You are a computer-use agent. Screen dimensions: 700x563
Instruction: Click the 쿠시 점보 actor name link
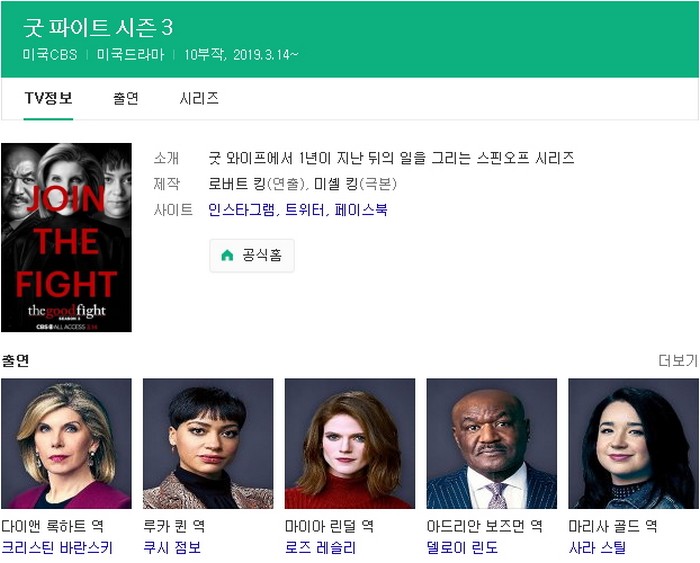pyautogui.click(x=172, y=547)
